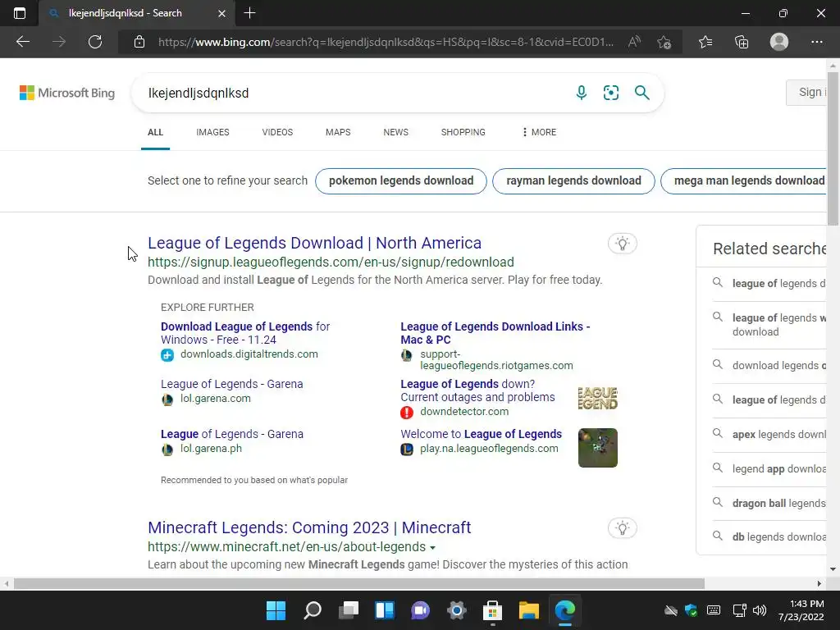Open Settings gear in taskbar
The width and height of the screenshot is (840, 630).
(456, 610)
